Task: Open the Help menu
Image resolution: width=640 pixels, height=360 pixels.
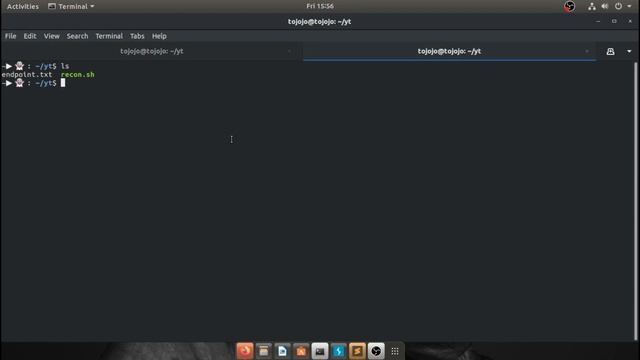Action: click(x=159, y=36)
